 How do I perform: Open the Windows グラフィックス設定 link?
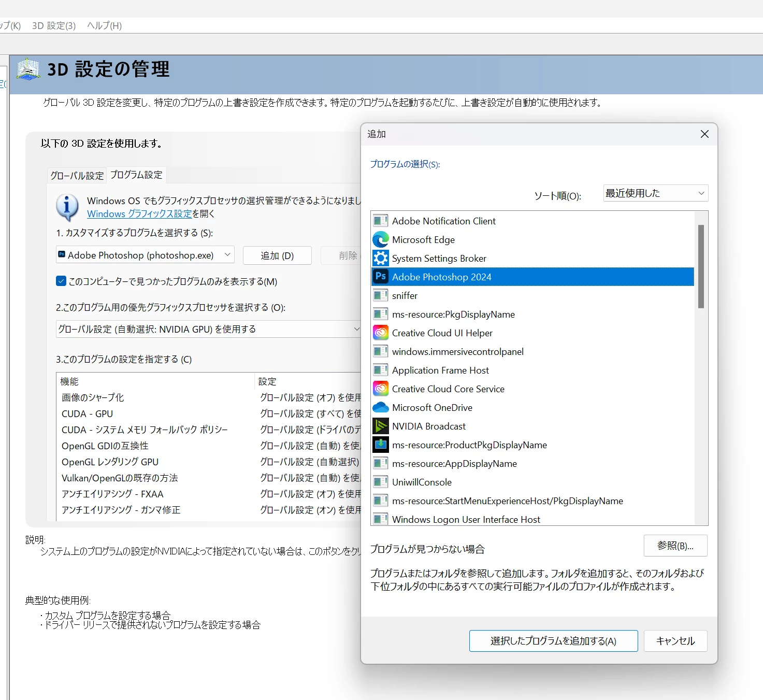[x=139, y=213]
